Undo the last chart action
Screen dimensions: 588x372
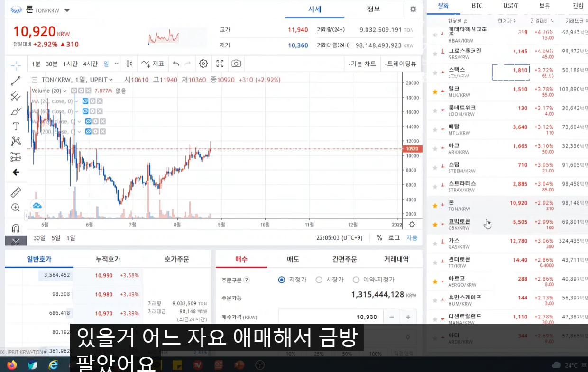coord(176,64)
